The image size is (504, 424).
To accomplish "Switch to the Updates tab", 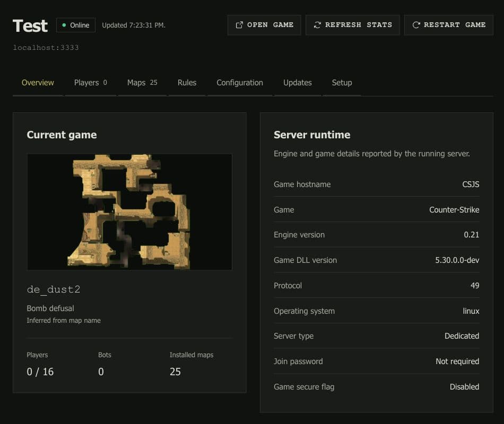I will pyautogui.click(x=298, y=83).
